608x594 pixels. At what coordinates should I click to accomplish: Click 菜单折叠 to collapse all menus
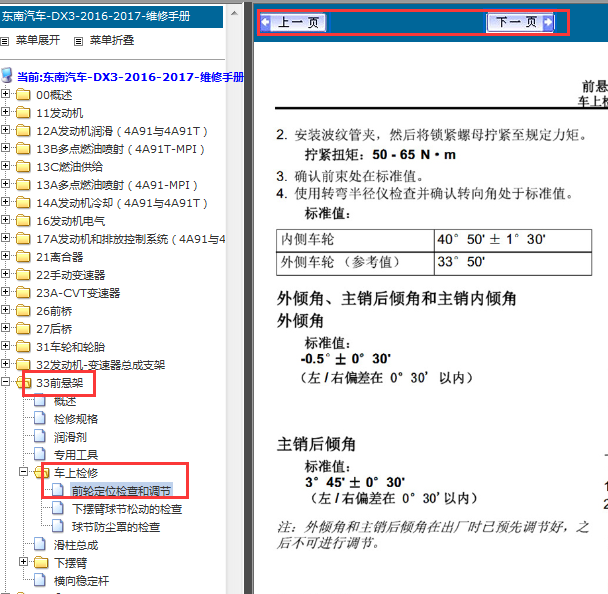112,40
